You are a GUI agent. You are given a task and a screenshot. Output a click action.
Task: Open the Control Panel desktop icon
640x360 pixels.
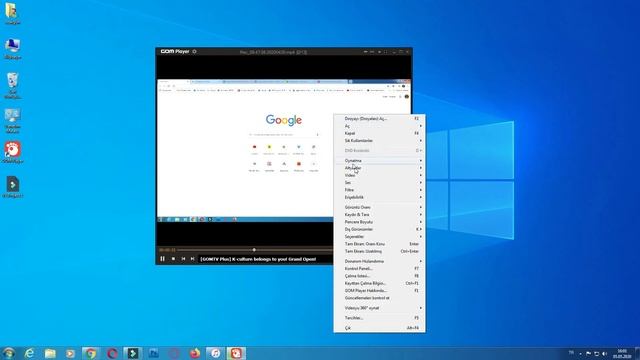(x=12, y=121)
